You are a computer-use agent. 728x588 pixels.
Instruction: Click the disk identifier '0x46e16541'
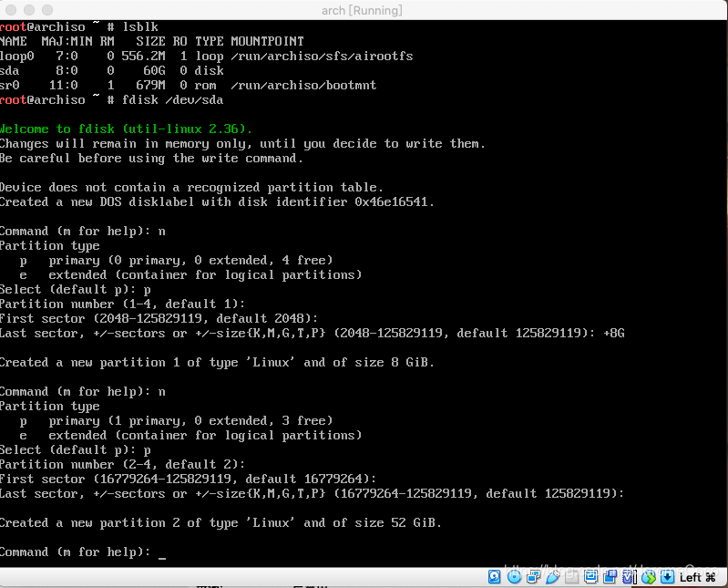coord(391,202)
